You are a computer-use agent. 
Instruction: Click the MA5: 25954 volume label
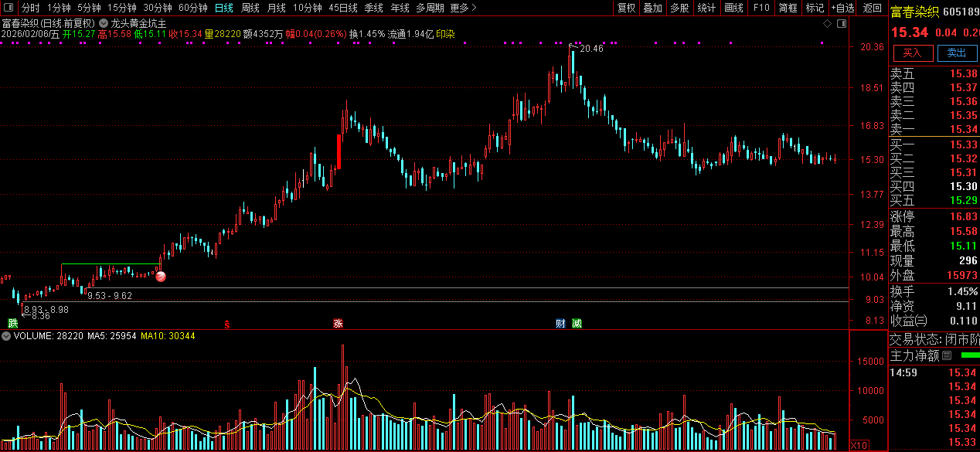(112, 336)
